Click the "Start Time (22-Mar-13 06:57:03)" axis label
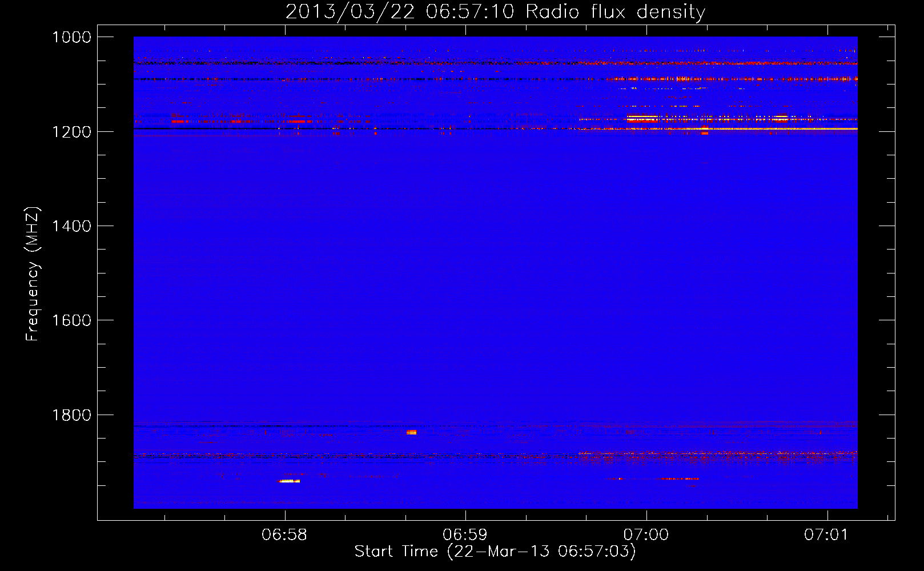This screenshot has height=571, width=924. 495,551
